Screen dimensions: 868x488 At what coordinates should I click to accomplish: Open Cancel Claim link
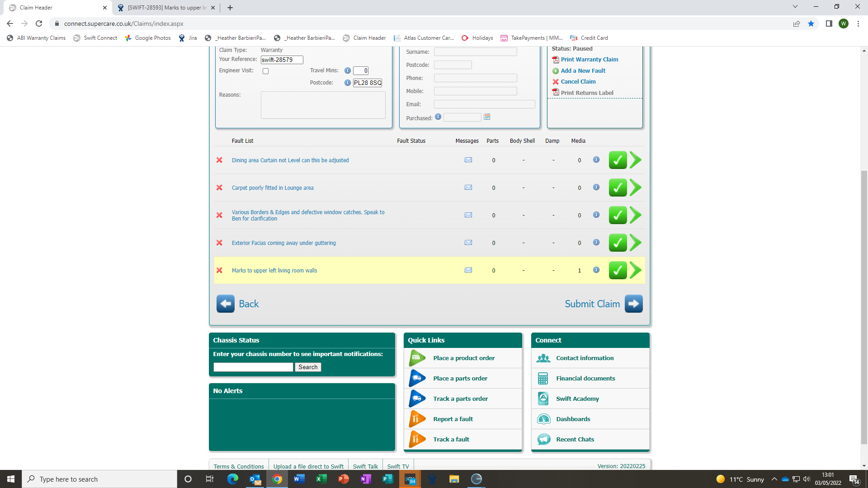578,82
